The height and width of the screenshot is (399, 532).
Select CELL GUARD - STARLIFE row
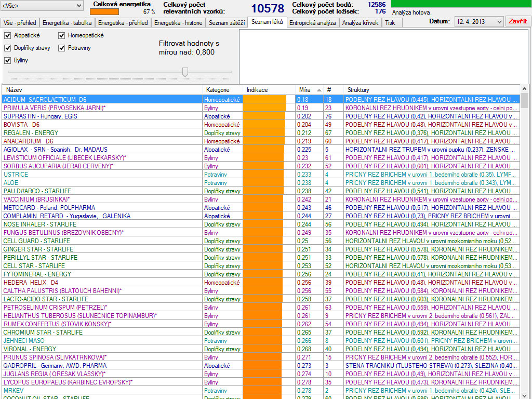pos(261,241)
